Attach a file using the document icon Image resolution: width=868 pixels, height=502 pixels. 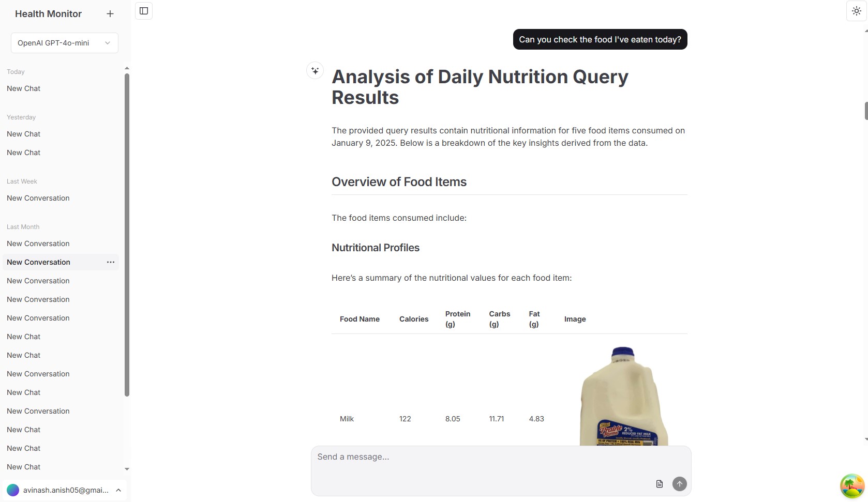point(660,484)
